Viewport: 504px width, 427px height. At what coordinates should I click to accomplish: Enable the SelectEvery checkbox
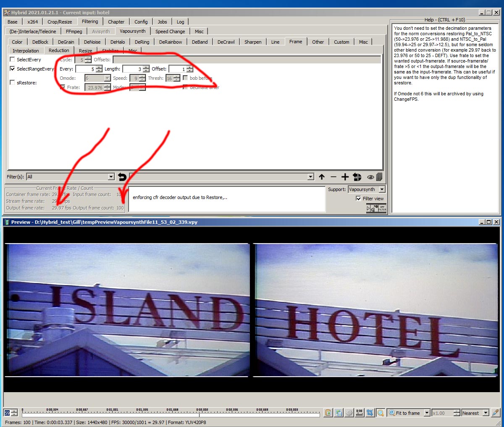[x=12, y=60]
